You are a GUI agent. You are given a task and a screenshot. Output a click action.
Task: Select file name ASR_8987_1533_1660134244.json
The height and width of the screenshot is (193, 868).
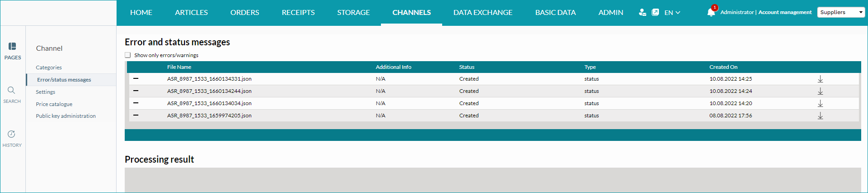pyautogui.click(x=209, y=91)
